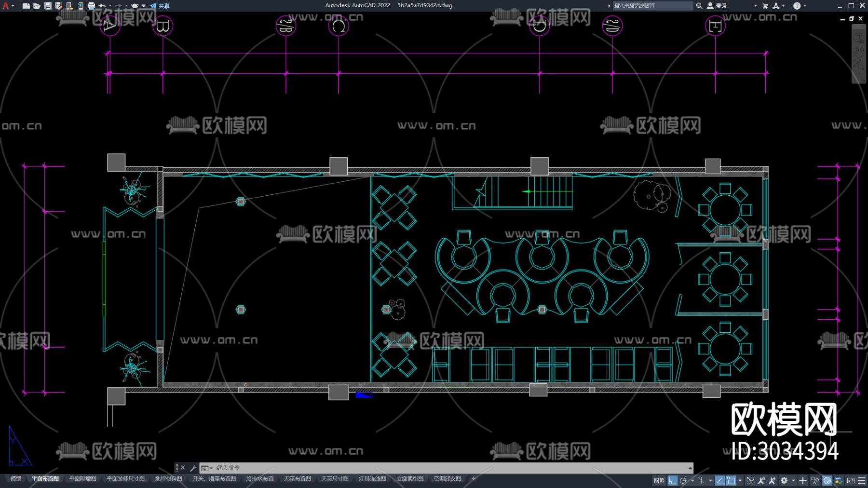Open the 天花布置图 layout tab
Image resolution: width=868 pixels, height=488 pixels.
pos(297,479)
